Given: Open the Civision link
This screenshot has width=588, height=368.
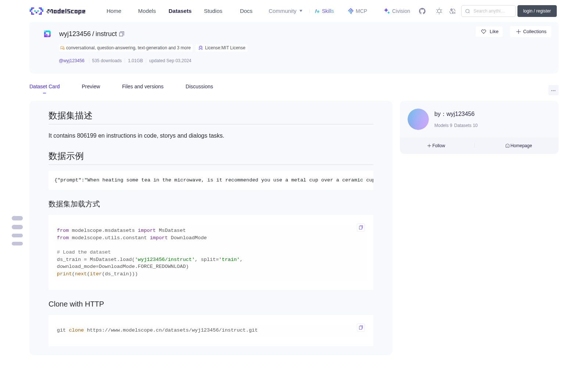Looking at the screenshot, I should [397, 11].
